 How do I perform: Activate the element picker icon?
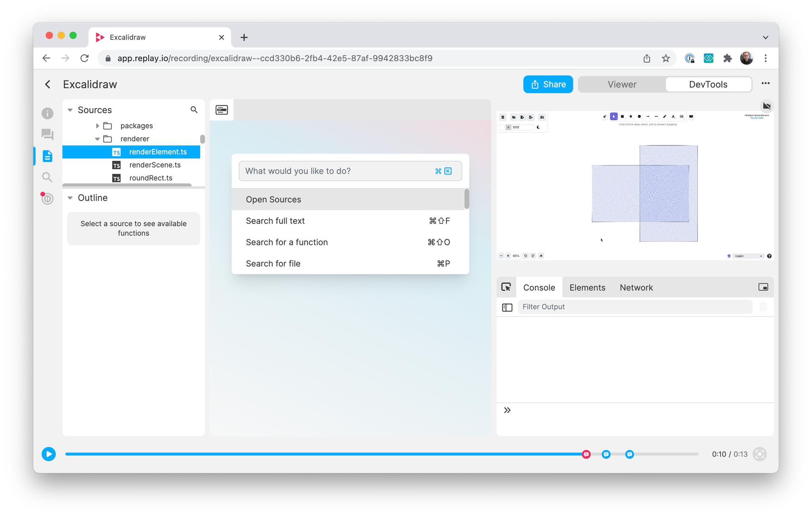tap(506, 287)
